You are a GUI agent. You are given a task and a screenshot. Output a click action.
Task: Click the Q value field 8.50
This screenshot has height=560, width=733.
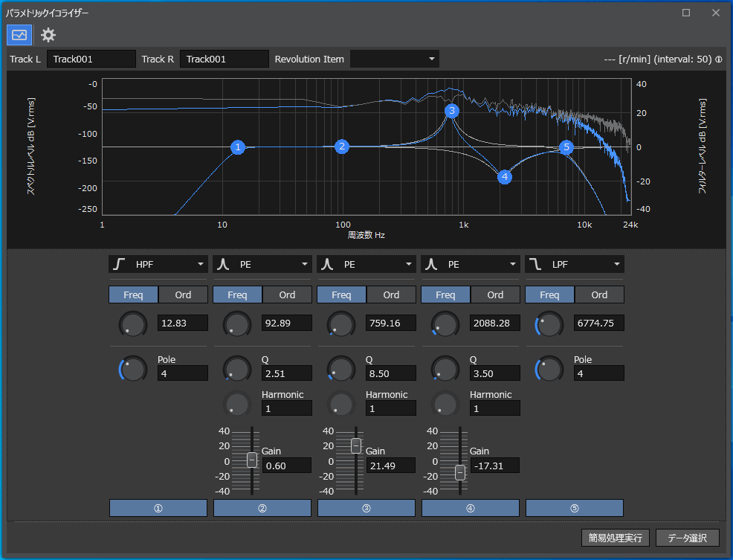[x=391, y=373]
